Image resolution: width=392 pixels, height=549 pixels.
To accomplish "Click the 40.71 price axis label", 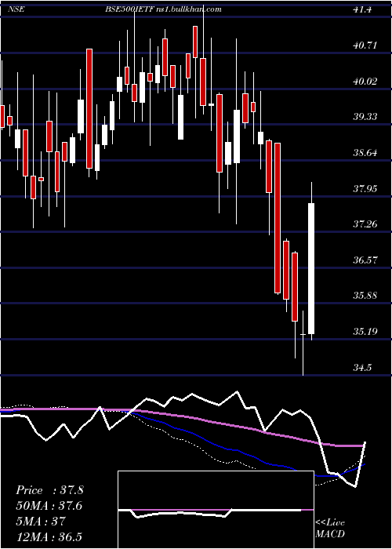I will [x=365, y=45].
